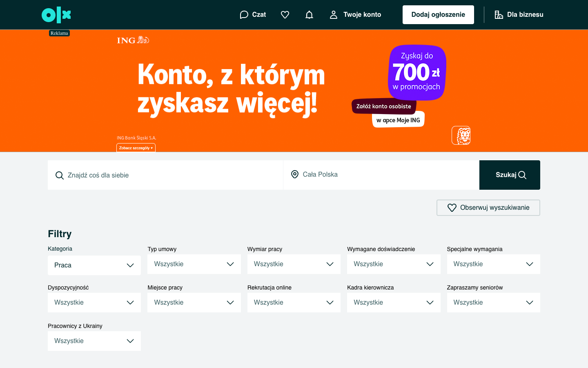The image size is (588, 368).
Task: Click Załóż konto osobiste banner button
Action: click(x=384, y=106)
